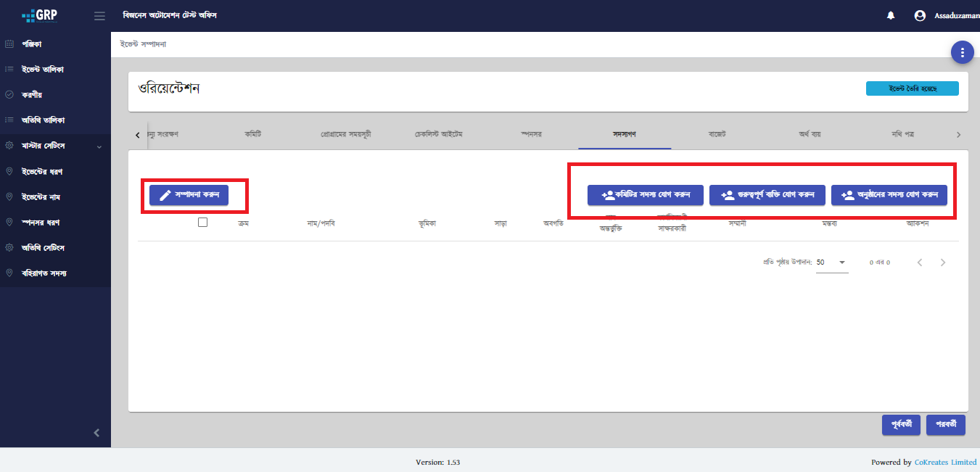
Task: Select the সদস্যগণ tab
Action: click(x=625, y=135)
